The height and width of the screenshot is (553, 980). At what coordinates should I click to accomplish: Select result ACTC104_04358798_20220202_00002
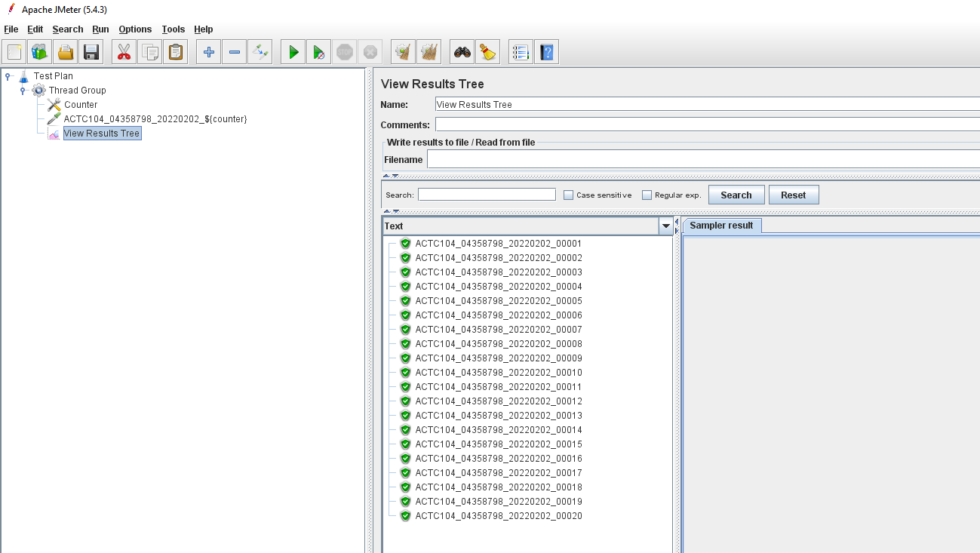click(499, 258)
